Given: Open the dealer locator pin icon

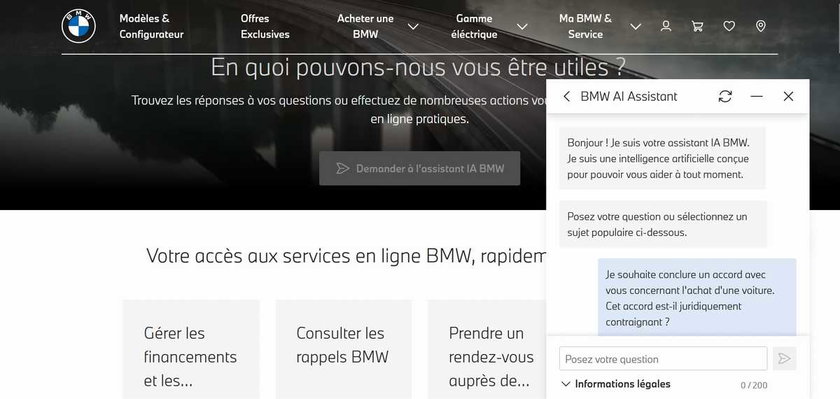Looking at the screenshot, I should 761,26.
